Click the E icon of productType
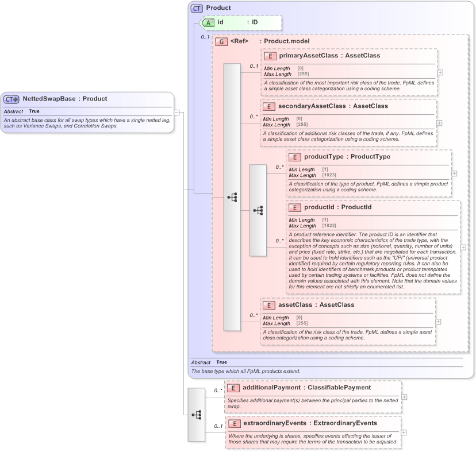Viewport: 476px width, 452px height. [x=295, y=157]
